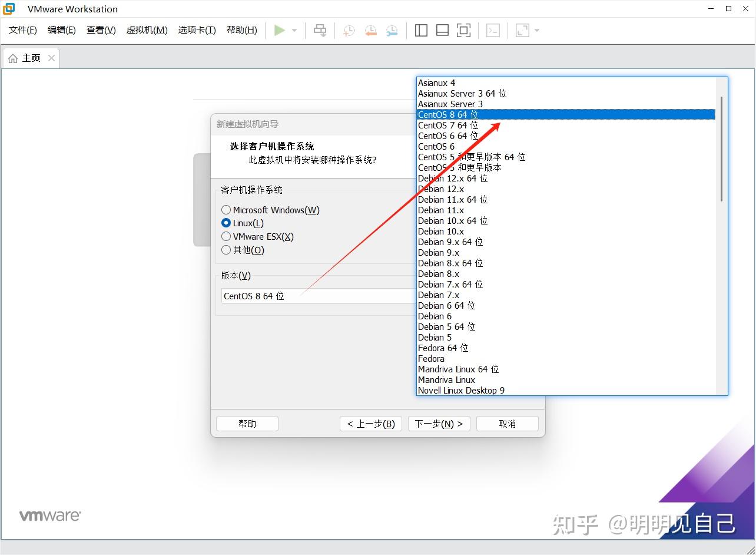Open the Manage Snapshots icon
Image resolution: width=756 pixels, height=555 pixels.
tap(392, 30)
